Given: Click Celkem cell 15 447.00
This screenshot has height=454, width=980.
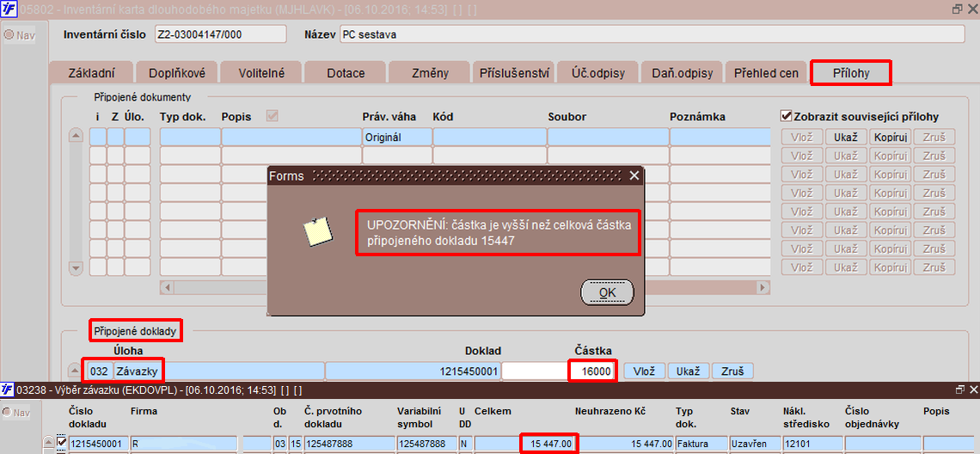Looking at the screenshot, I should pyautogui.click(x=525, y=444).
